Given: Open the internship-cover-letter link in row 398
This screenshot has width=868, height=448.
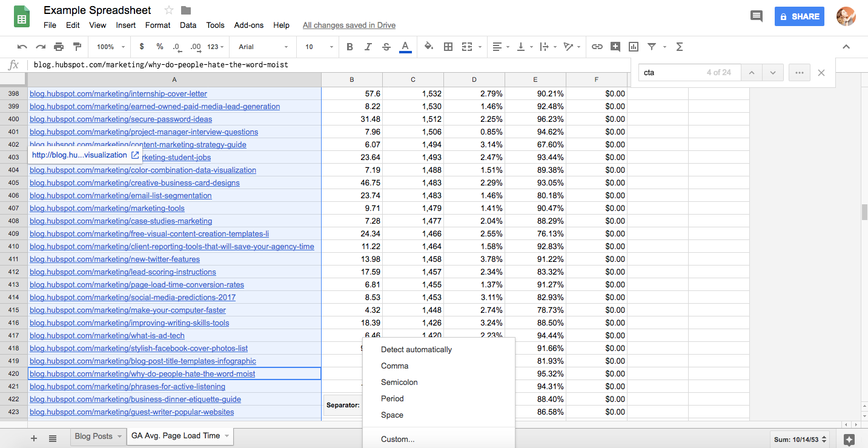Looking at the screenshot, I should 118,94.
